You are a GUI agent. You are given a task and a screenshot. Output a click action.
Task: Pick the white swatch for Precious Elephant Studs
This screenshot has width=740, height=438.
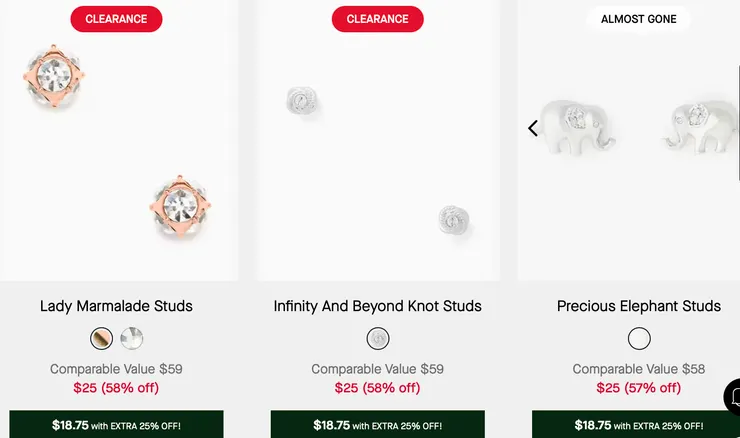[639, 338]
